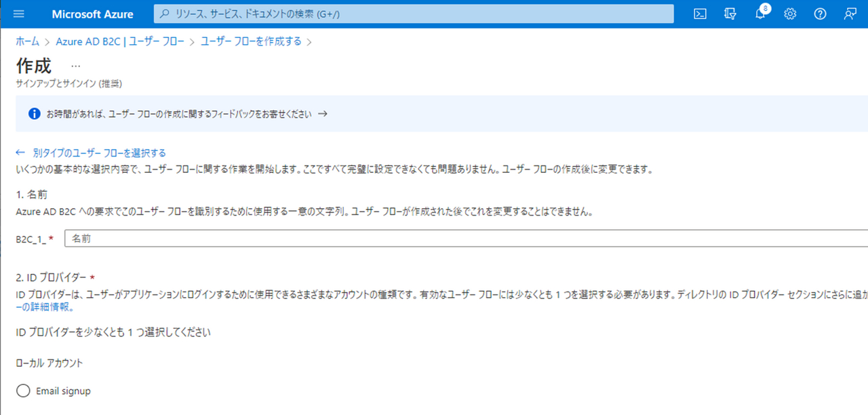Image resolution: width=868 pixels, height=415 pixels.
Task: Navigate to ホーム breadcrumb
Action: point(27,41)
